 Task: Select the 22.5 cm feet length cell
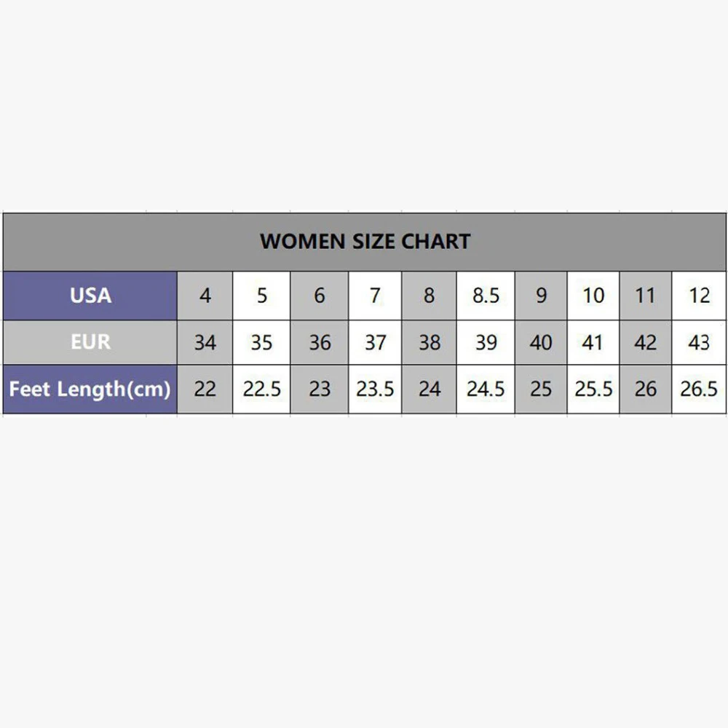click(x=261, y=389)
